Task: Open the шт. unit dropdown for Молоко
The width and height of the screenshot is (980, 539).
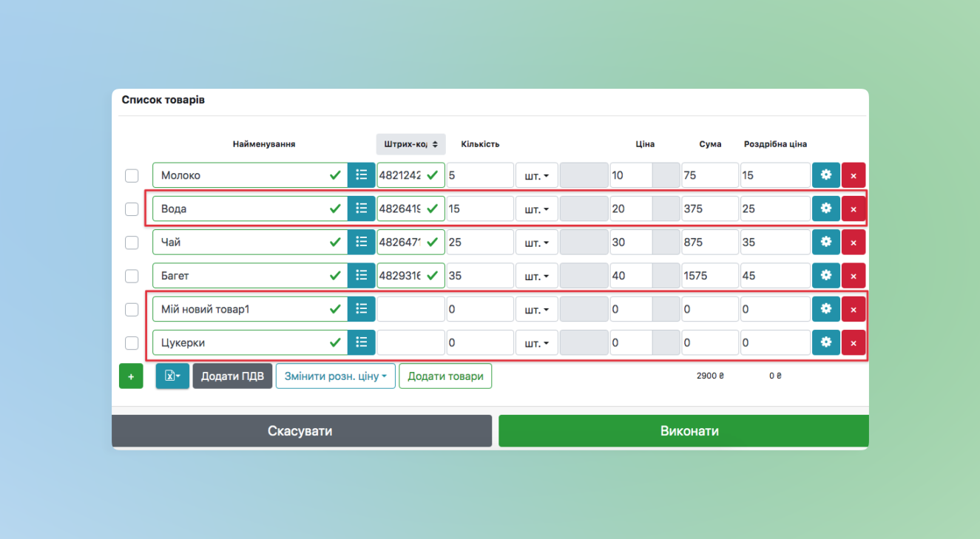Action: pos(536,176)
